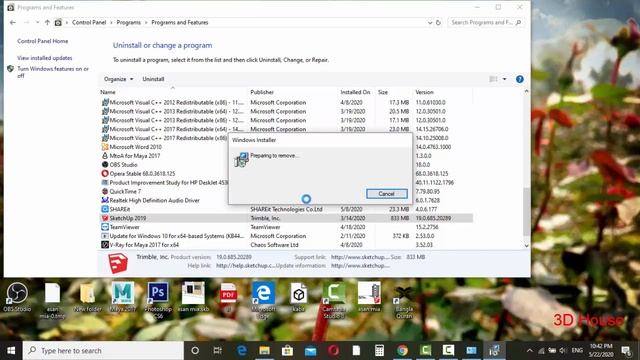The image size is (640, 360).
Task: Click the volume speaker tray icon
Action: coord(563,350)
